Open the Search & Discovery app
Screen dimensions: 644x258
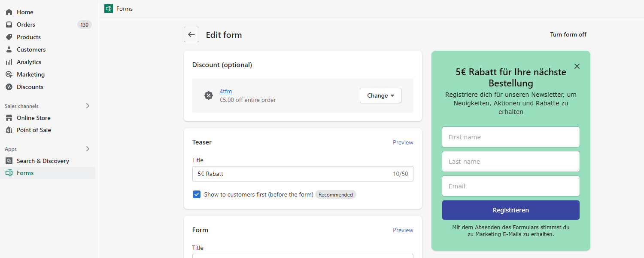pyautogui.click(x=43, y=160)
